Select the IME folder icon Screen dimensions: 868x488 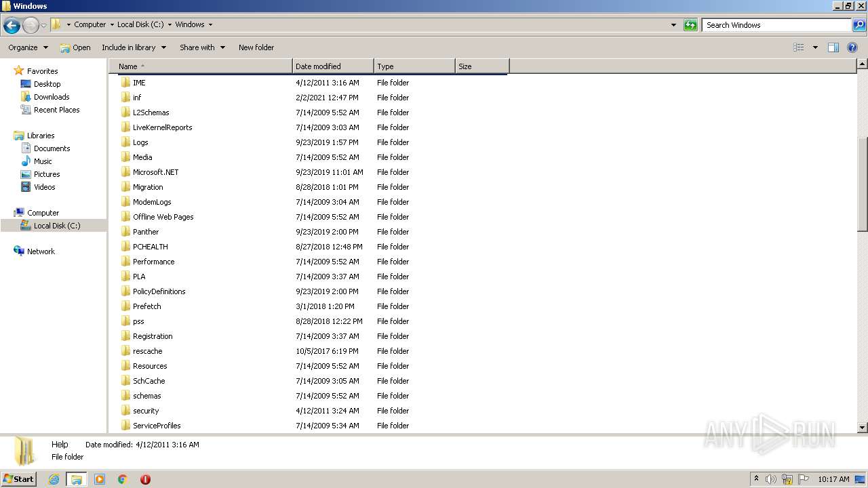coord(125,83)
